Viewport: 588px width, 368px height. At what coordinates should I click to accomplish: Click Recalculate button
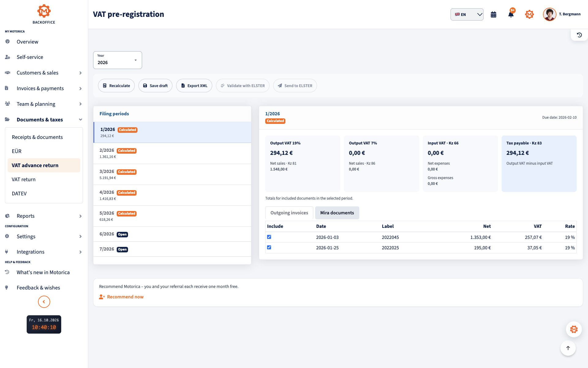(x=116, y=86)
